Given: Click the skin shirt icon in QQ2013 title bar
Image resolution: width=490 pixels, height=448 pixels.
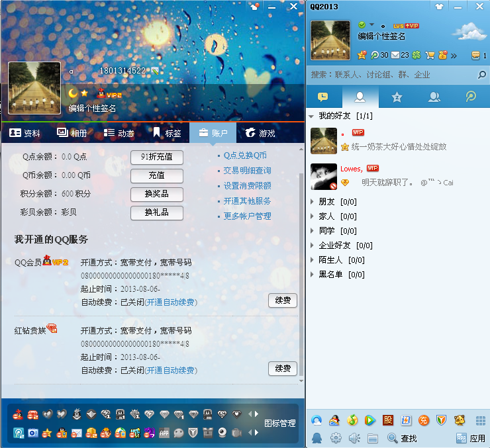Looking at the screenshot, I should [x=440, y=7].
